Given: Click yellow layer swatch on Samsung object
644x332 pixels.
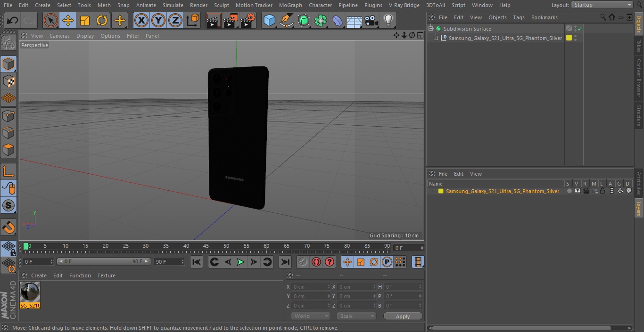Looking at the screenshot, I should [x=569, y=38].
